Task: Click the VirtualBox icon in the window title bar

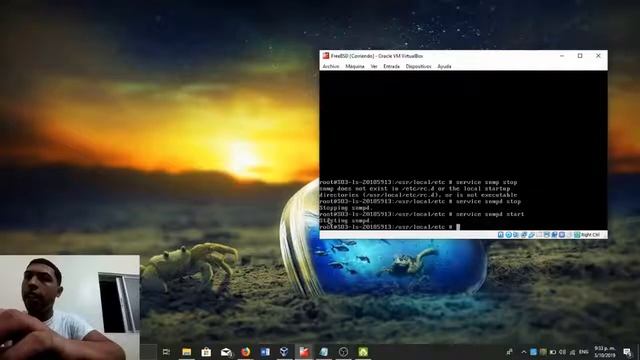Action: point(326,56)
